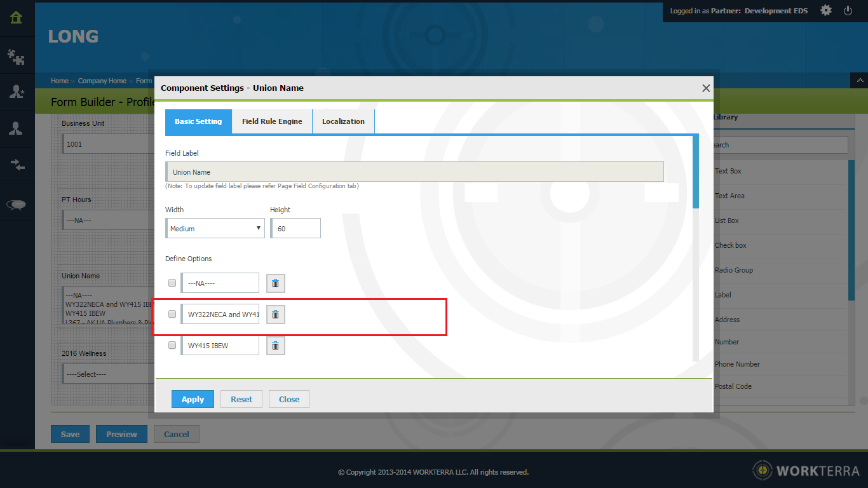Check the ---NA---- option checkbox

tap(172, 283)
